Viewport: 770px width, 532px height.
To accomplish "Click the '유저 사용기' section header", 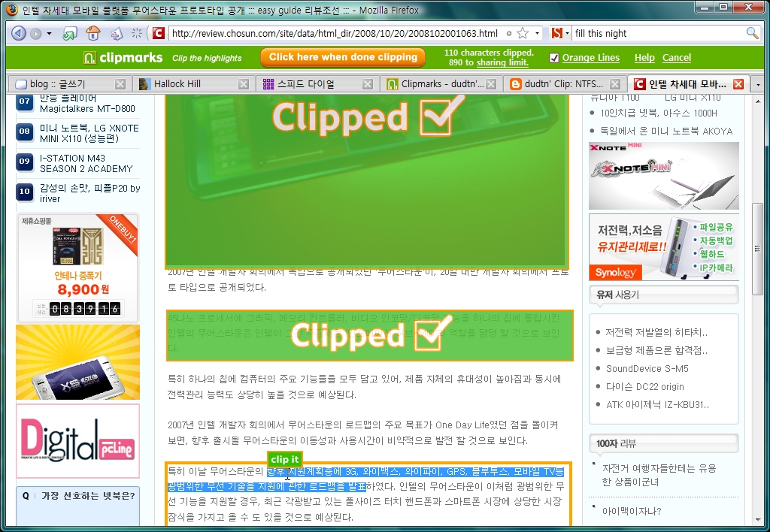I will (x=663, y=295).
